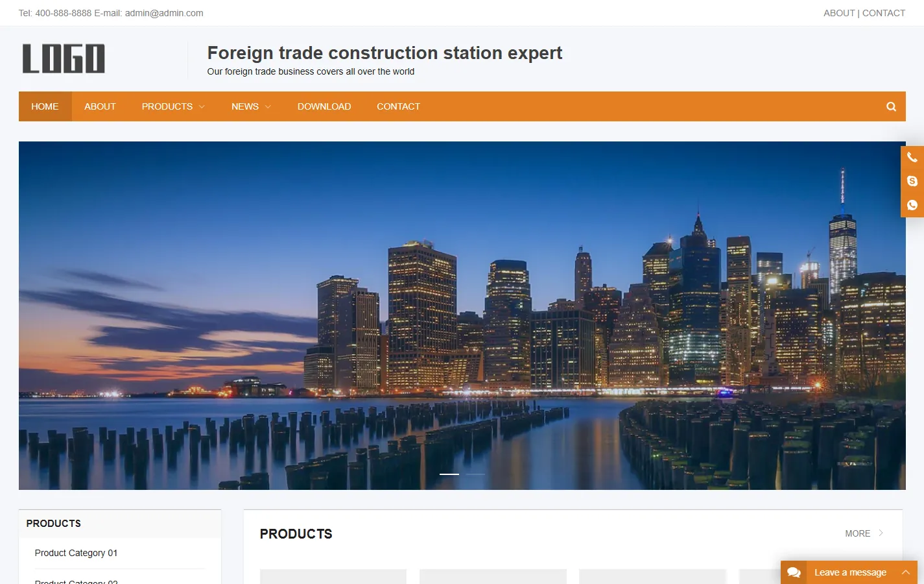
Task: Click the 'Foreign trade construction station expert' headline
Action: [385, 53]
